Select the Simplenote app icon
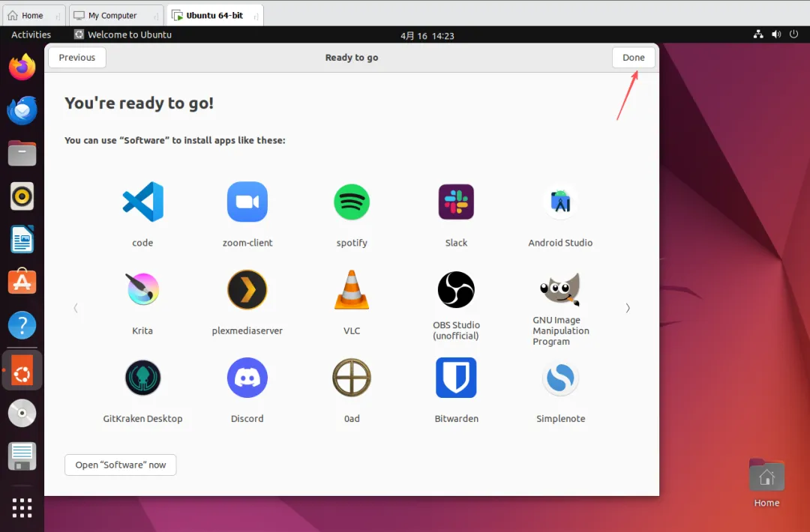Viewport: 810px width, 532px height. point(560,378)
